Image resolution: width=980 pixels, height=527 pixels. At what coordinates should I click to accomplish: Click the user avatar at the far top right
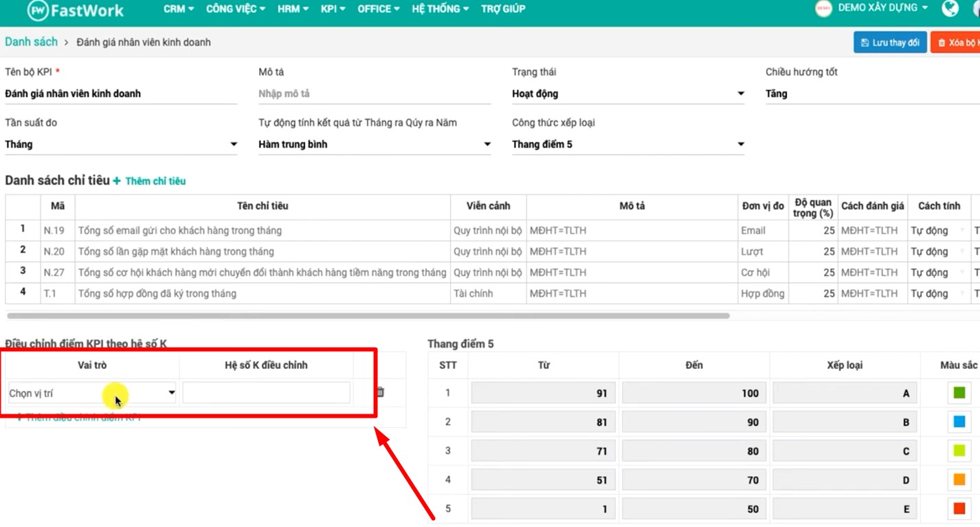click(x=976, y=10)
